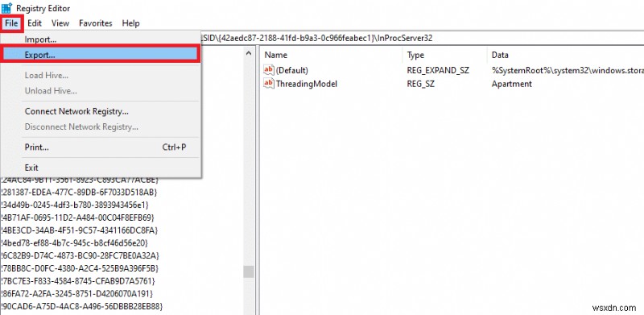Choose Print... from File menu
The height and width of the screenshot is (315, 644).
pyautogui.click(x=101, y=147)
